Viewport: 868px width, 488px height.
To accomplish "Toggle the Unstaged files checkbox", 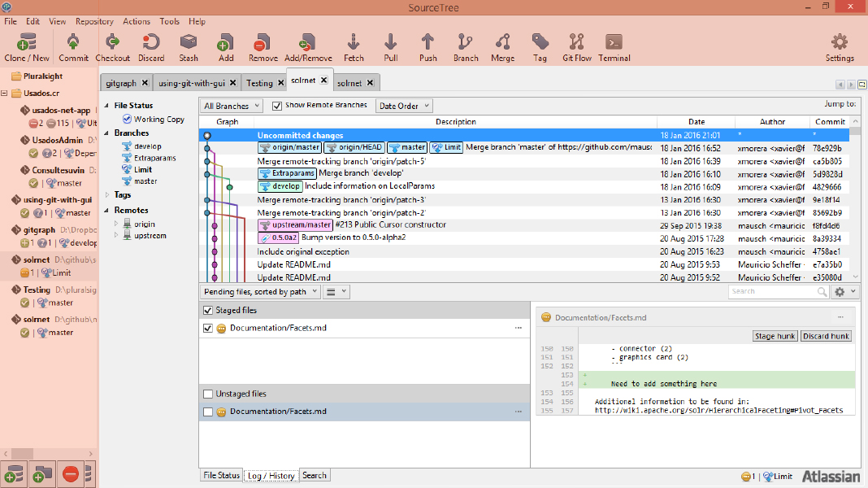I will (208, 394).
